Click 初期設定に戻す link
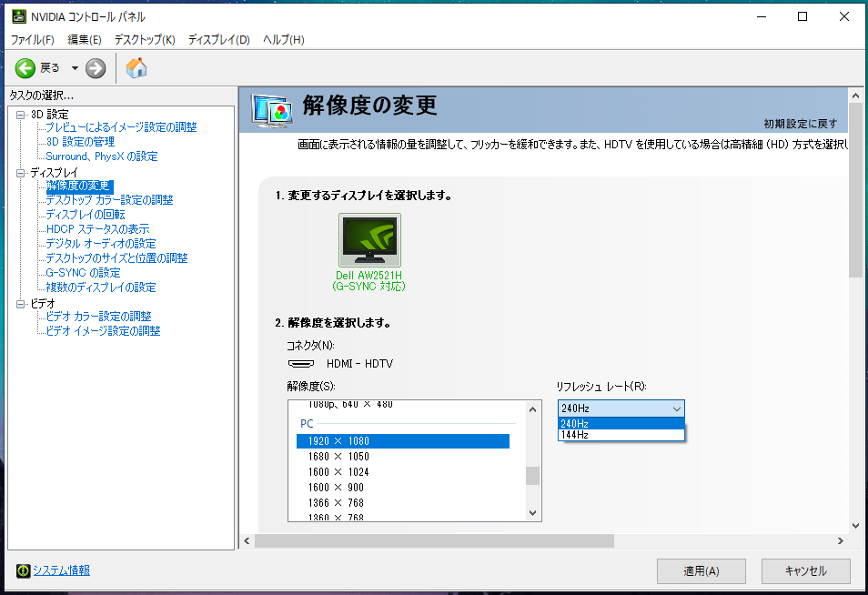 (x=801, y=124)
